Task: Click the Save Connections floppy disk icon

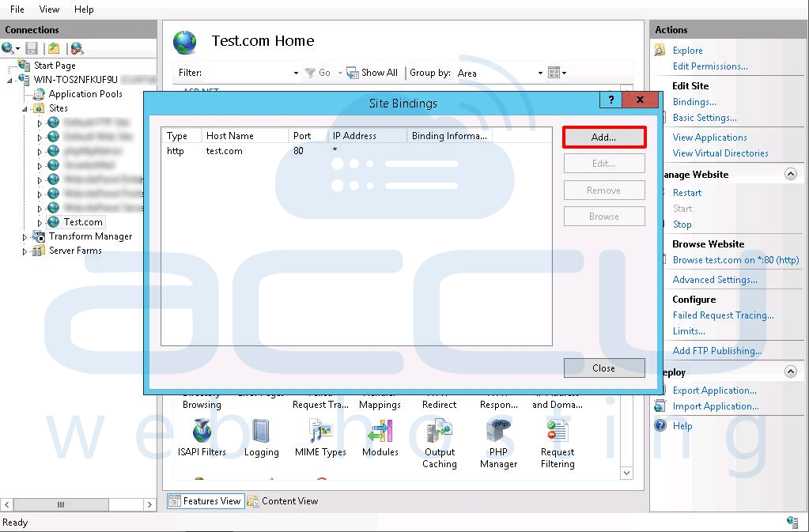Action: point(32,47)
